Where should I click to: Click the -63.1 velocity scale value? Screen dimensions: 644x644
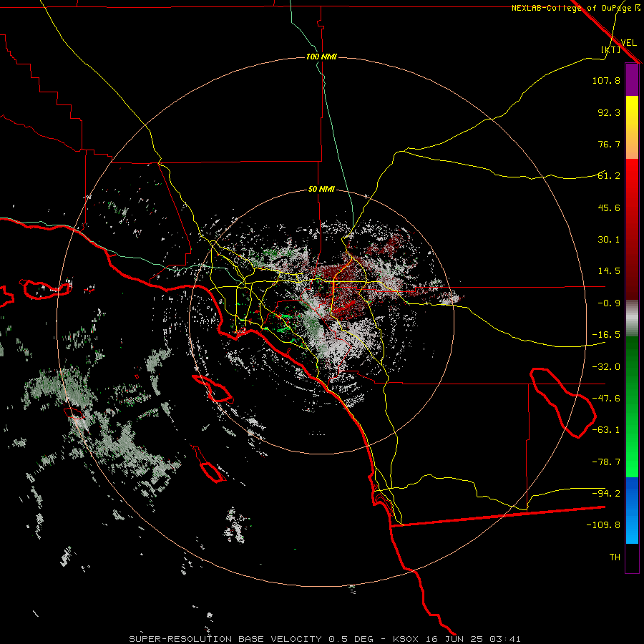click(606, 430)
